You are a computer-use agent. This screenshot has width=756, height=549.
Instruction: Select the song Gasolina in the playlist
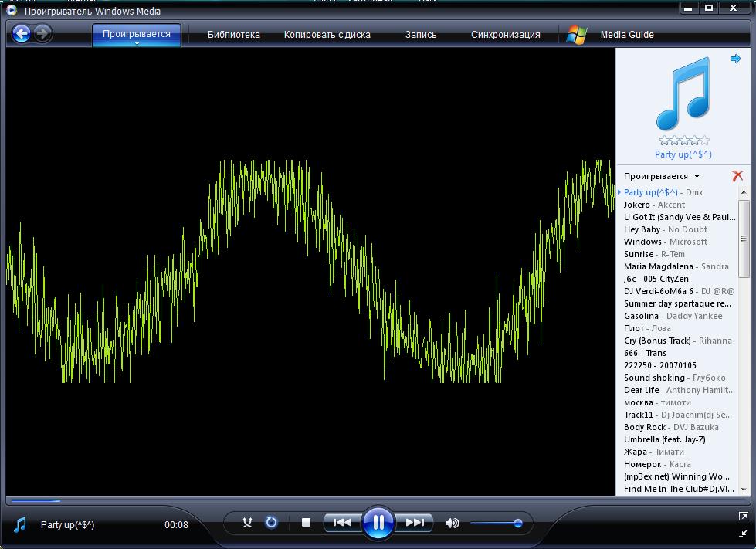tap(641, 316)
